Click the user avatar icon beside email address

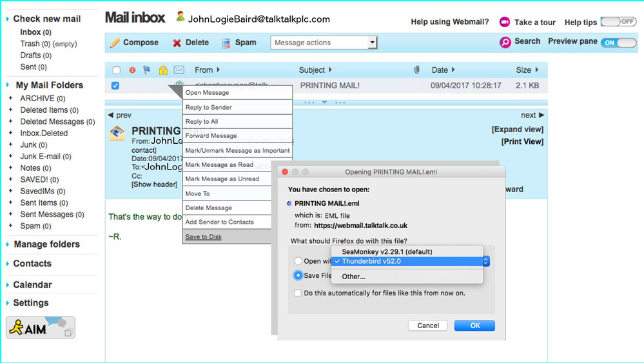pos(180,16)
